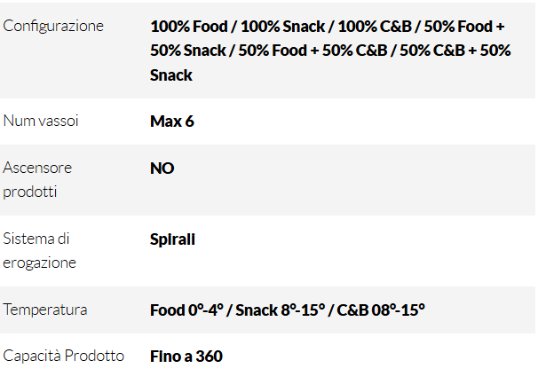The image size is (538, 392).
Task: Click the word "prodotti" under Ascensore
Action: pyautogui.click(x=29, y=192)
